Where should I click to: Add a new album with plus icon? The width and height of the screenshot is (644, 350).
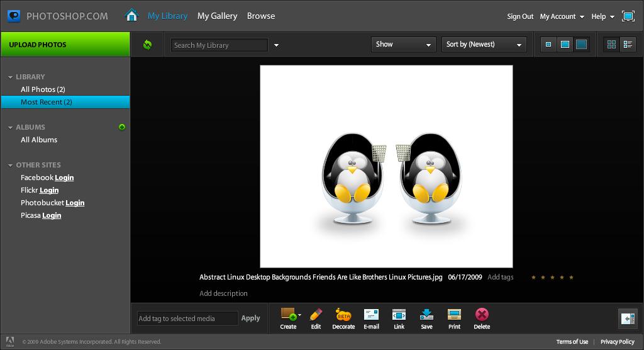point(122,127)
